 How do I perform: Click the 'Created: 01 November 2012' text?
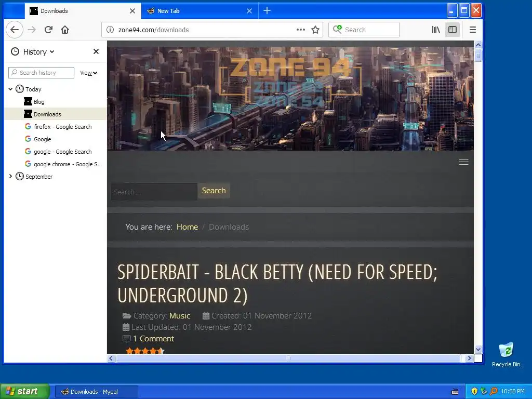[262, 316]
